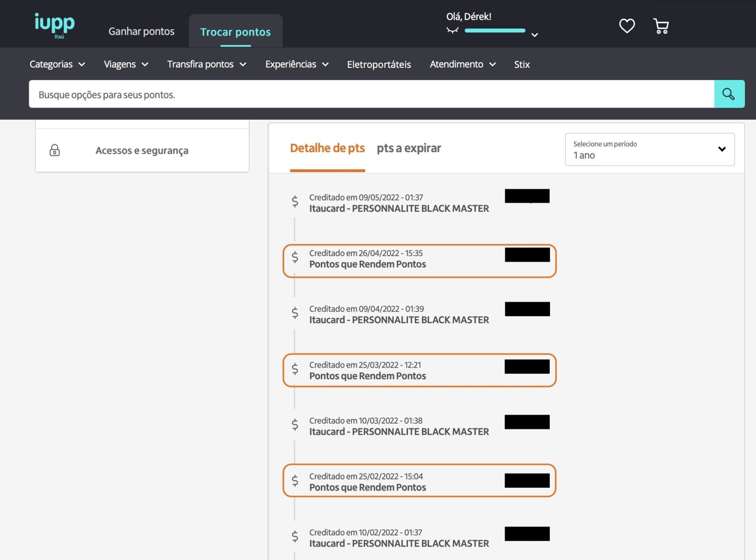Image resolution: width=756 pixels, height=560 pixels.
Task: Open the favorites heart icon
Action: click(627, 26)
